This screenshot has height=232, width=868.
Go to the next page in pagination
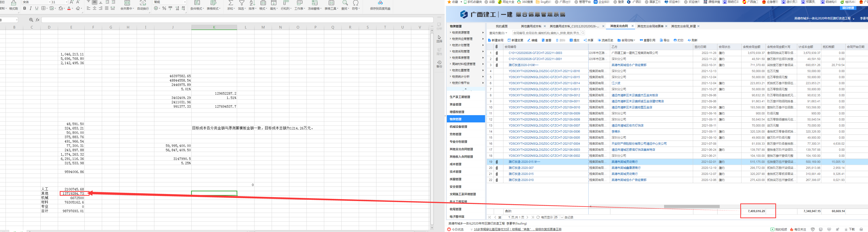(x=527, y=217)
